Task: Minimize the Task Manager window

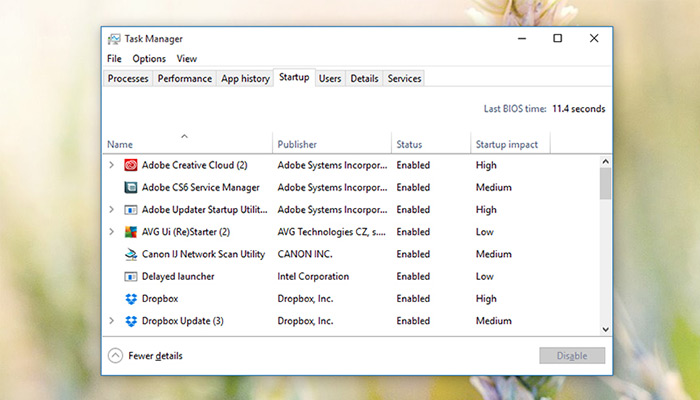Action: pos(522,38)
